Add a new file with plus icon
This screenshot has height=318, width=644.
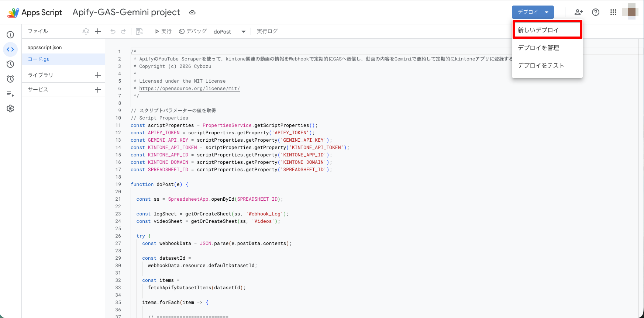click(x=98, y=31)
